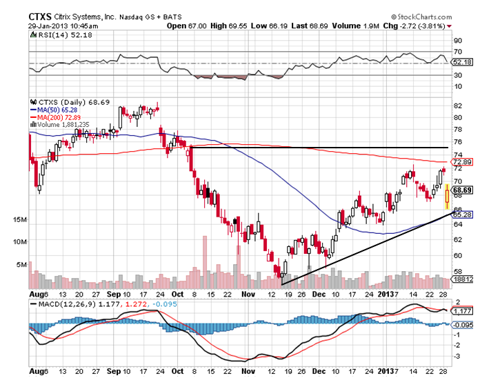Click the Nasdaq GS + BATS exchange label
The width and height of the screenshot is (480, 378).
[x=150, y=17]
